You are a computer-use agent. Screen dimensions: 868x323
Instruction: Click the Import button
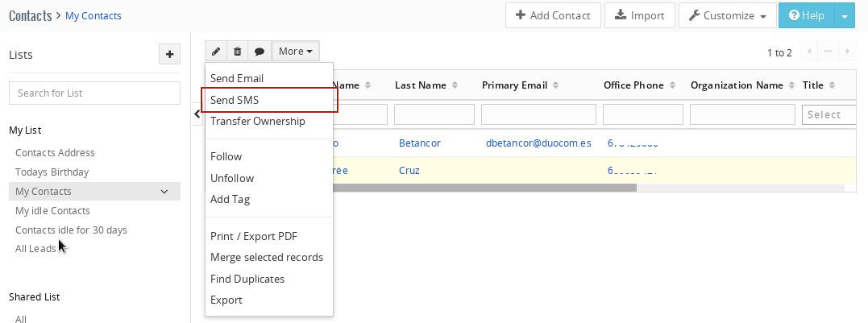click(640, 15)
